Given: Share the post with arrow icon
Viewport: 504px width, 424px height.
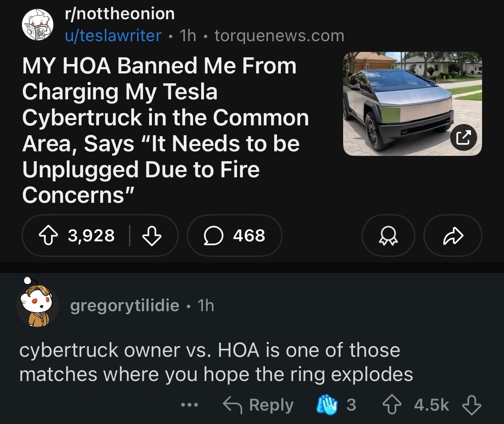Looking at the screenshot, I should click(x=453, y=236).
